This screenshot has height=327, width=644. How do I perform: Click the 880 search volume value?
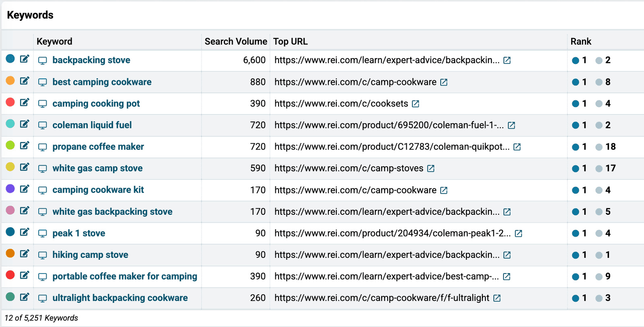click(258, 82)
